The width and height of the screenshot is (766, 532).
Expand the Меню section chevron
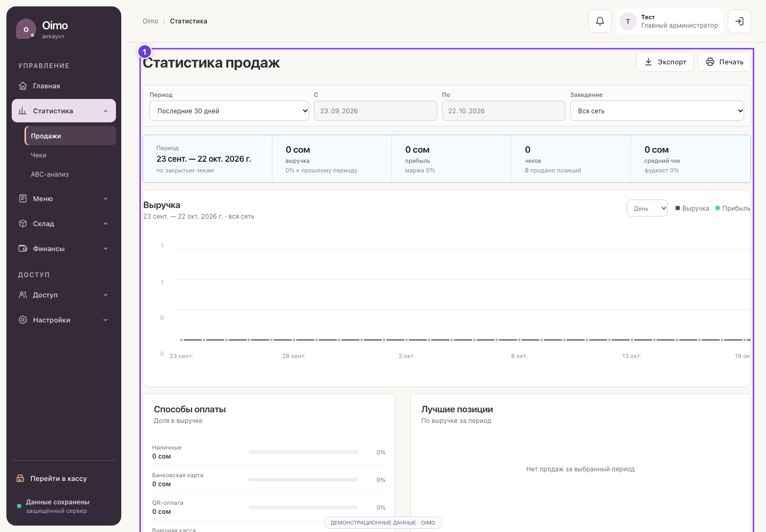[105, 198]
